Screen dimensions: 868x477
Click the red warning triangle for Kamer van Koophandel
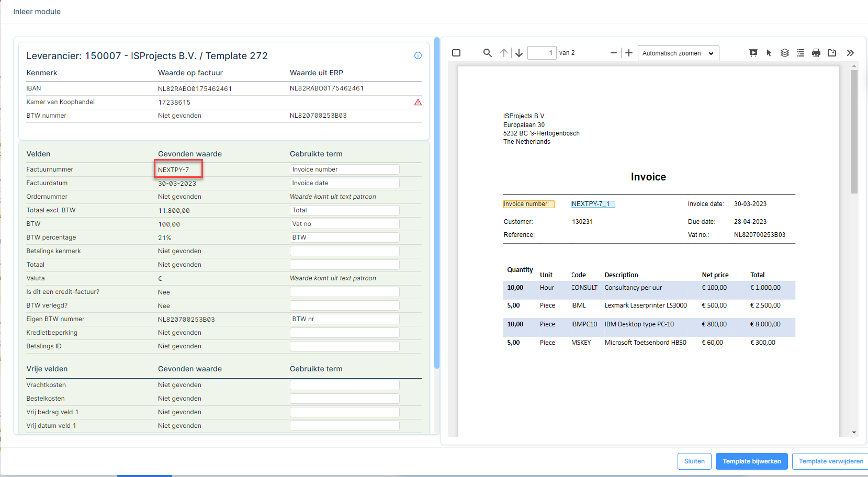418,103
